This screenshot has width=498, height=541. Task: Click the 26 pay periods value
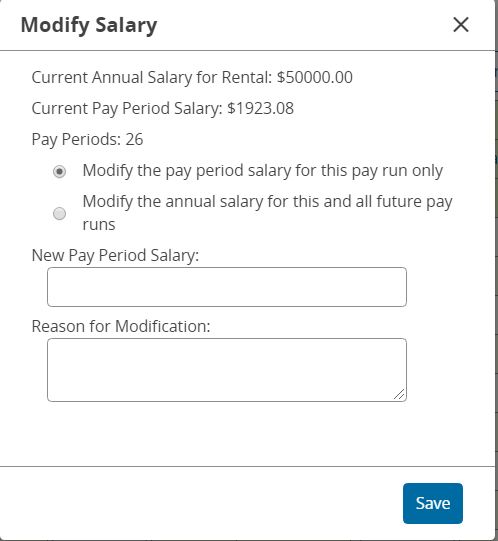click(x=134, y=139)
